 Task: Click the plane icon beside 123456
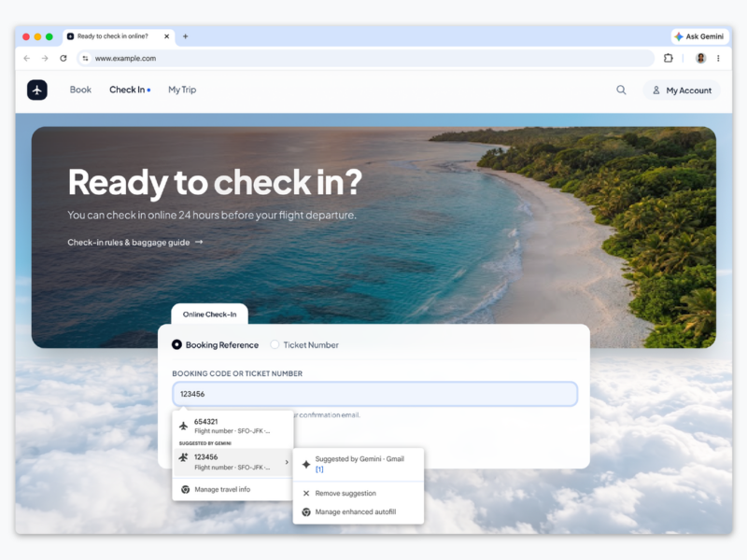point(183,457)
